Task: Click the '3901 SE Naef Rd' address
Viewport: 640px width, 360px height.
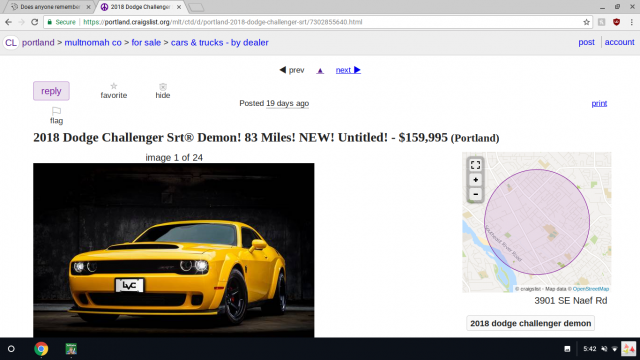Action: (571, 301)
